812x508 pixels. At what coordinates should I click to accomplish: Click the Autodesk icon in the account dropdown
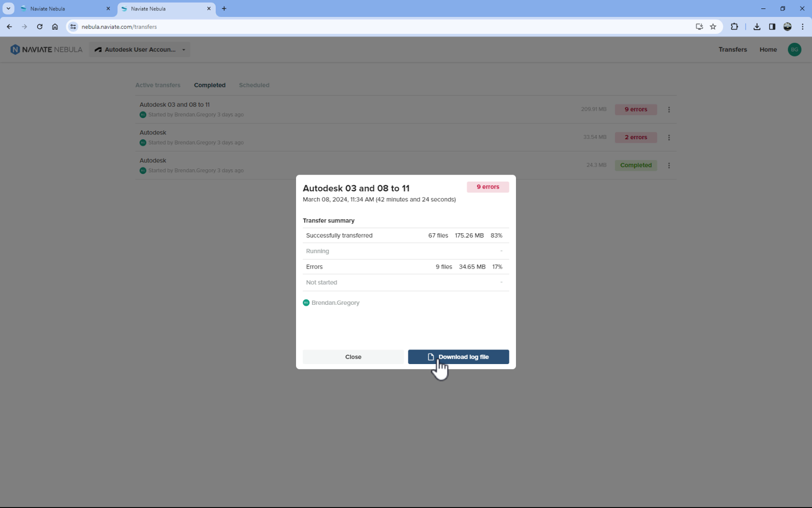98,49
